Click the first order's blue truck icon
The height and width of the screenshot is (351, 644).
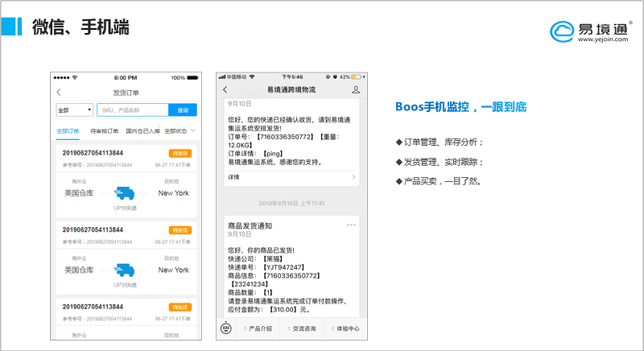pos(123,193)
